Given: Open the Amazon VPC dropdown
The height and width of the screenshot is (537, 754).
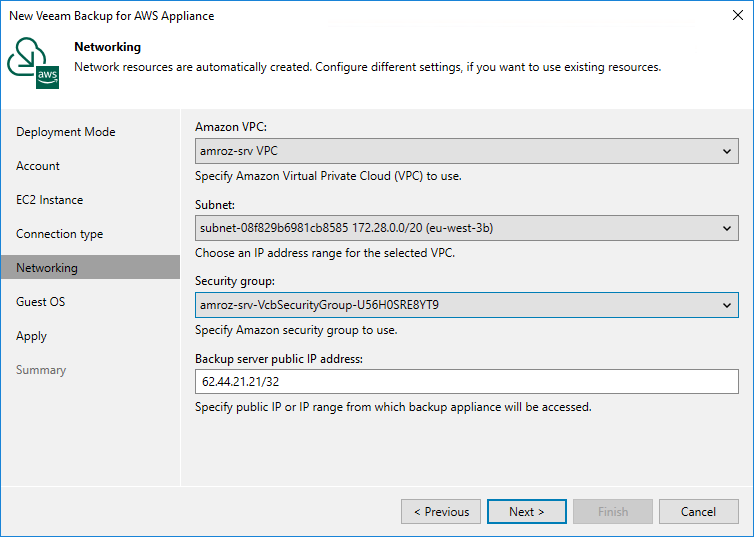Looking at the screenshot, I should [466, 152].
